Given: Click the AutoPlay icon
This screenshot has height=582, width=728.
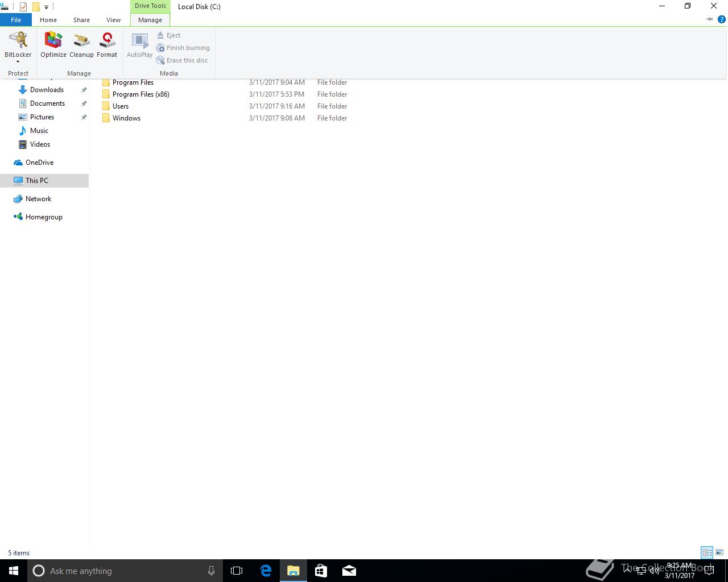Looking at the screenshot, I should tap(139, 45).
